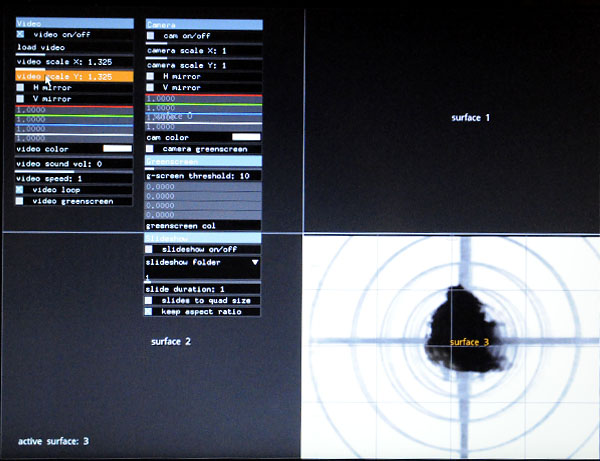This screenshot has width=600, height=461.
Task: Click the g-screen threshold slider
Action: click(x=204, y=175)
